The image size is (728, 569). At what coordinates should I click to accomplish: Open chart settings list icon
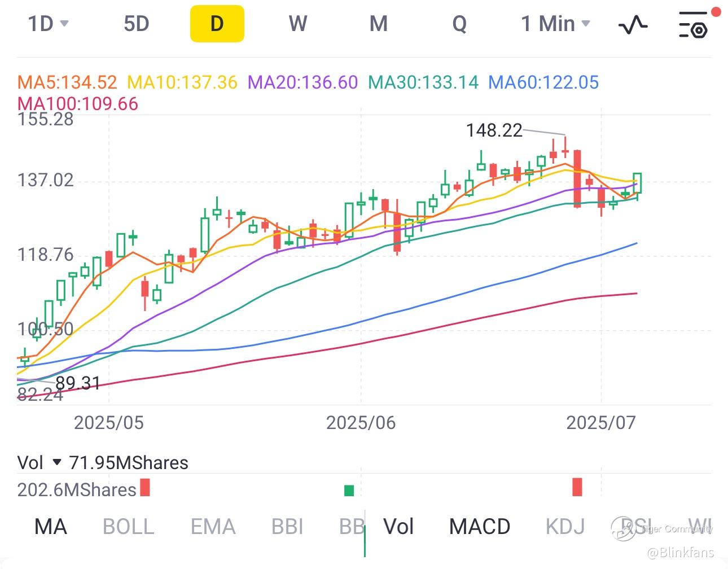tap(693, 25)
